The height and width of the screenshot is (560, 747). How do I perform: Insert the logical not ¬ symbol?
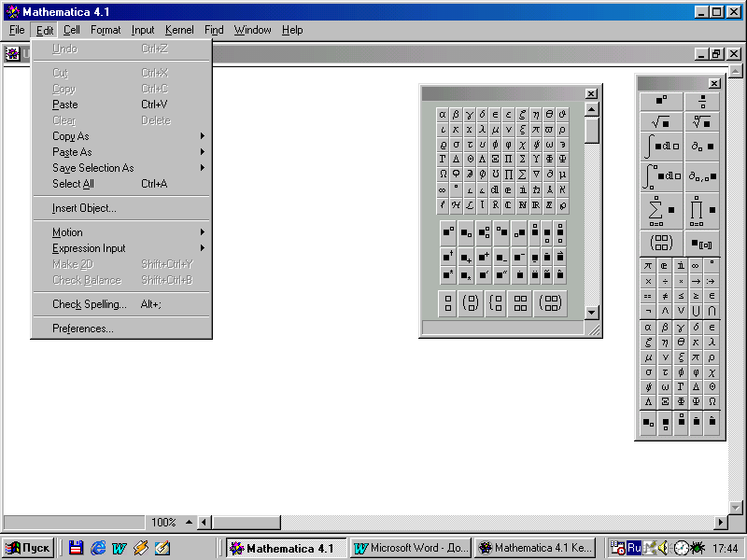(x=648, y=312)
